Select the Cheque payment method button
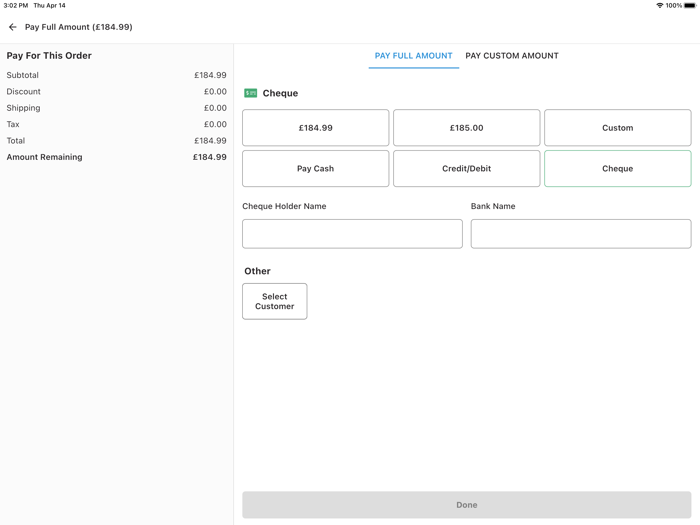 pos(617,169)
